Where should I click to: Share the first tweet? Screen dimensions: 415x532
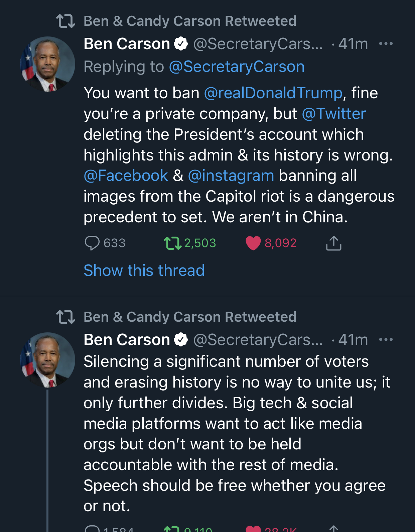[x=333, y=243]
